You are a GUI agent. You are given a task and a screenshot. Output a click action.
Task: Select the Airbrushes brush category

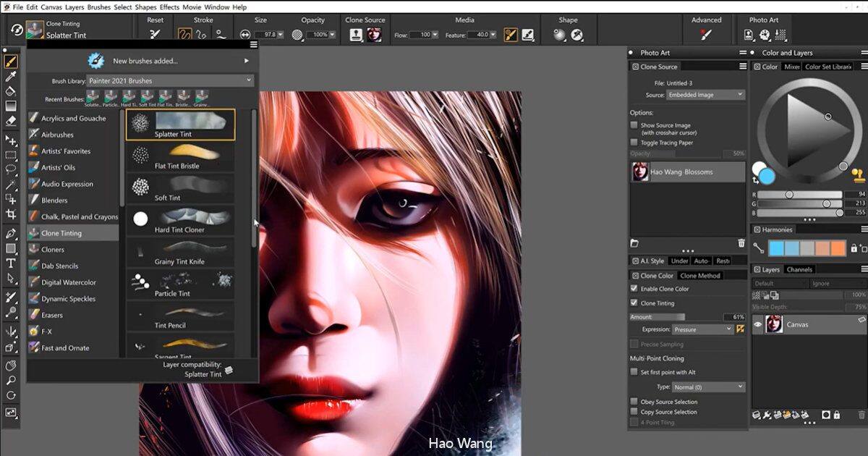tap(73, 135)
